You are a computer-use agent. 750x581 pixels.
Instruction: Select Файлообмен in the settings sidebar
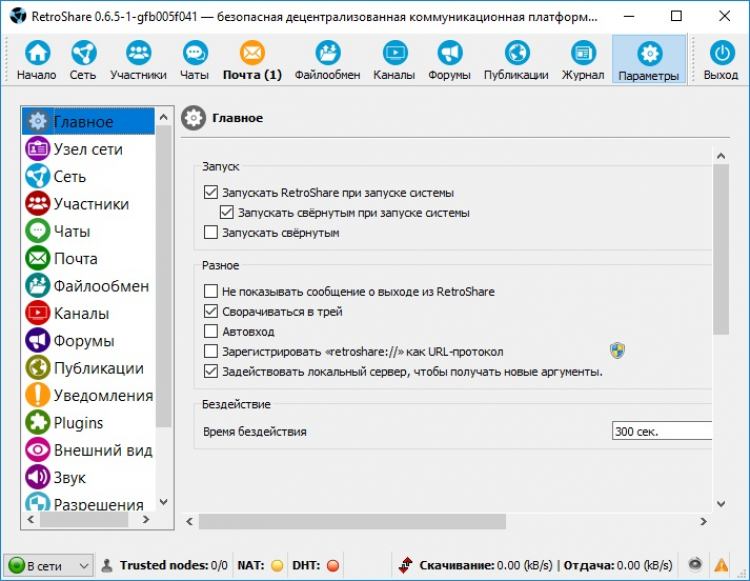[88, 285]
